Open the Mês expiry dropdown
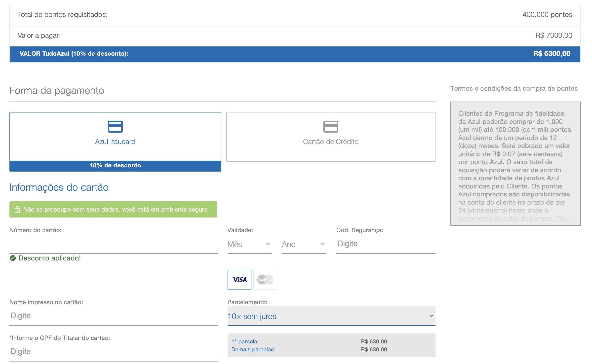The width and height of the screenshot is (592, 364). click(250, 244)
